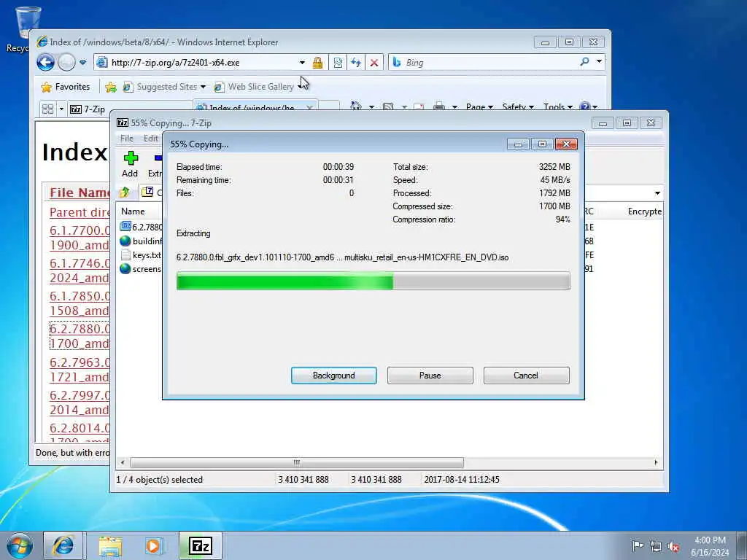Viewport: 747px width, 560px height.
Task: Select keys.txt in the 7-Zip file list
Action: pyautogui.click(x=141, y=255)
